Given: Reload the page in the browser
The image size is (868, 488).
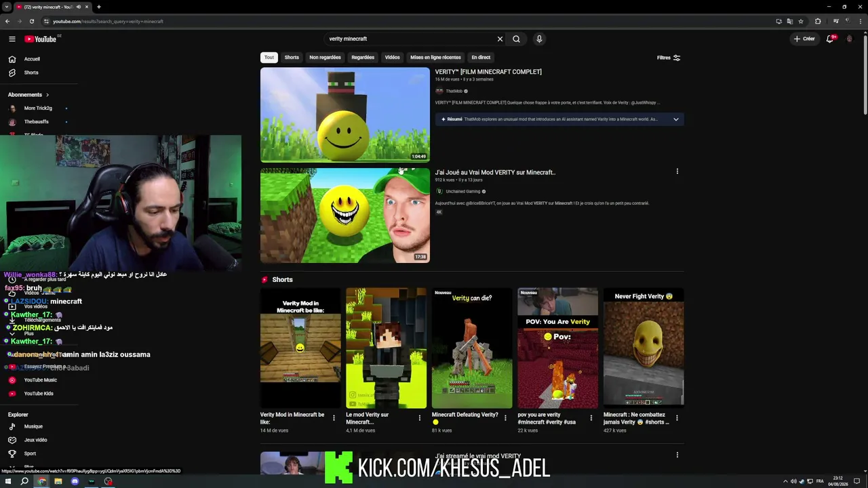Looking at the screenshot, I should (31, 21).
